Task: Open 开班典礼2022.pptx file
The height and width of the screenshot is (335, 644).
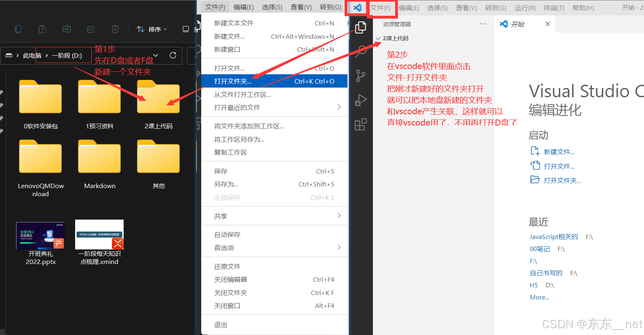Action: 40,243
